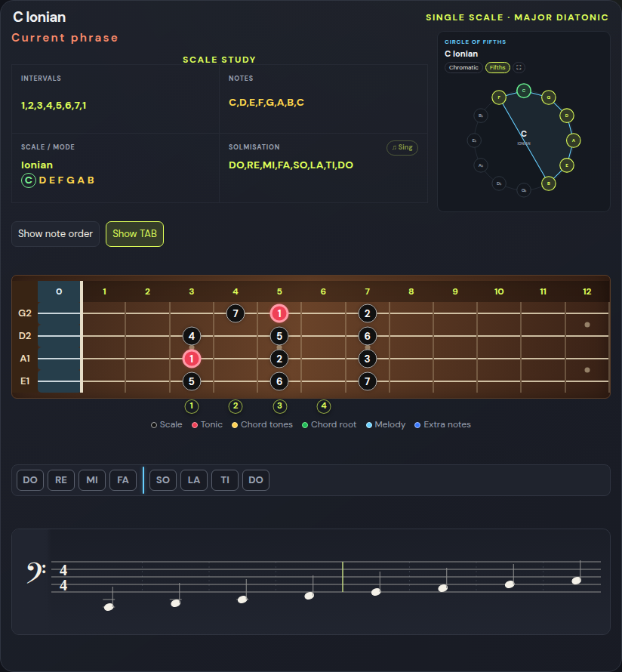
Task: Click the 4/4 time signature
Action: (63, 578)
